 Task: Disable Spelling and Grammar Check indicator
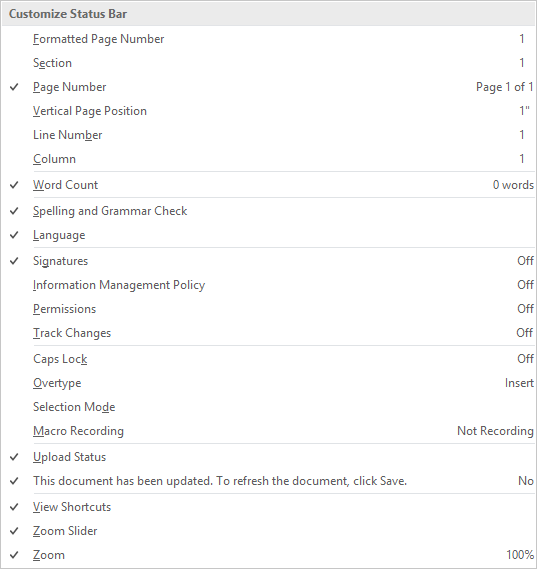point(268,211)
